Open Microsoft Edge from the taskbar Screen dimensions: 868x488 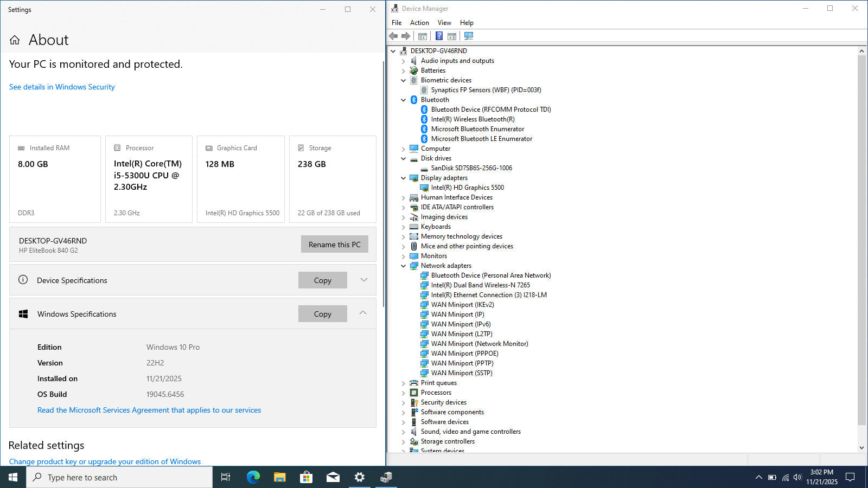(253, 477)
